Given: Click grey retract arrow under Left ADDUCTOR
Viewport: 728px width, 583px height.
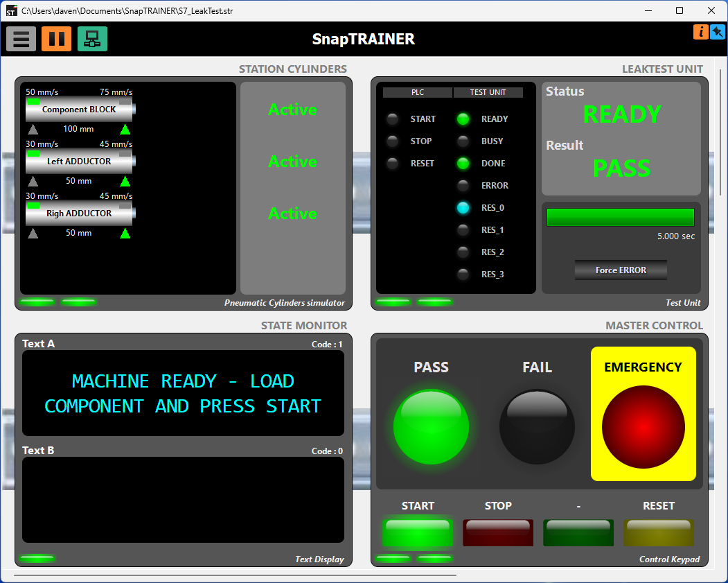Looking at the screenshot, I should click(33, 181).
